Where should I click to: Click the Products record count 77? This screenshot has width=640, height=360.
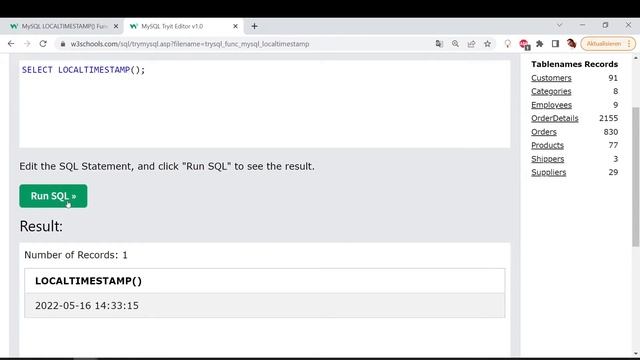pos(613,145)
